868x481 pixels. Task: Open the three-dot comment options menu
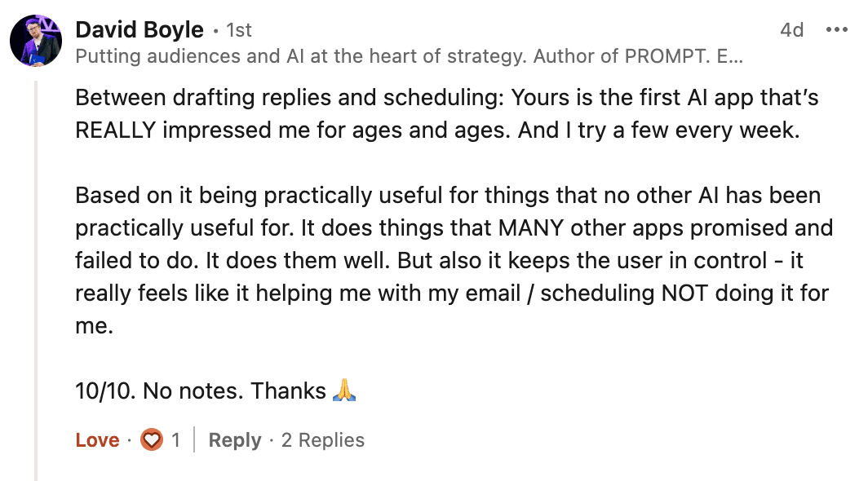(x=837, y=30)
